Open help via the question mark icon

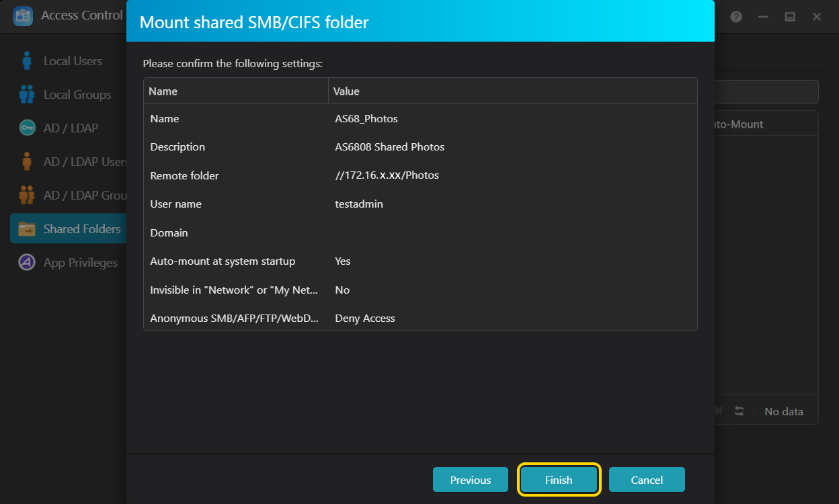tap(736, 17)
